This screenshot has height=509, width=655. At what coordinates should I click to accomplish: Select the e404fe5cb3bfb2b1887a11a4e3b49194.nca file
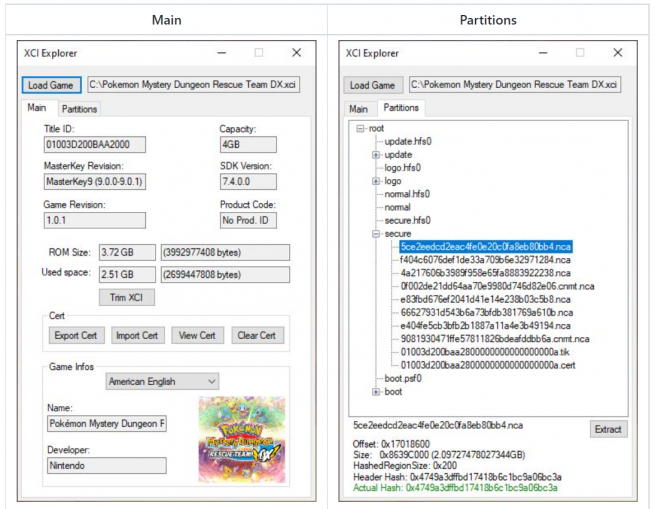pos(485,326)
